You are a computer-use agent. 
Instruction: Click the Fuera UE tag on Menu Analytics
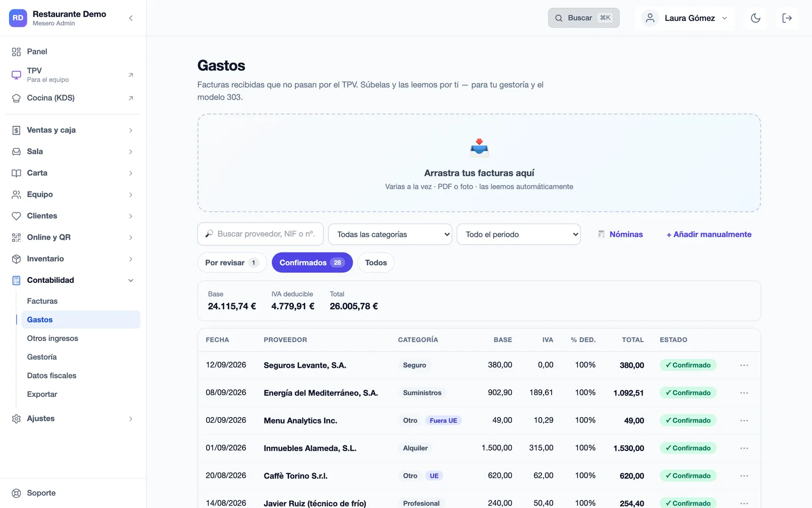point(443,421)
